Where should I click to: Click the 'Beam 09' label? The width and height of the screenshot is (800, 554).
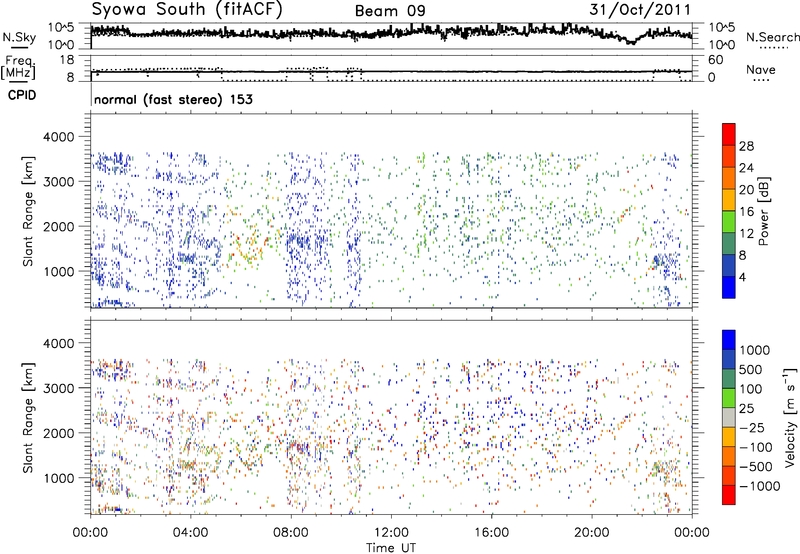coord(390,11)
